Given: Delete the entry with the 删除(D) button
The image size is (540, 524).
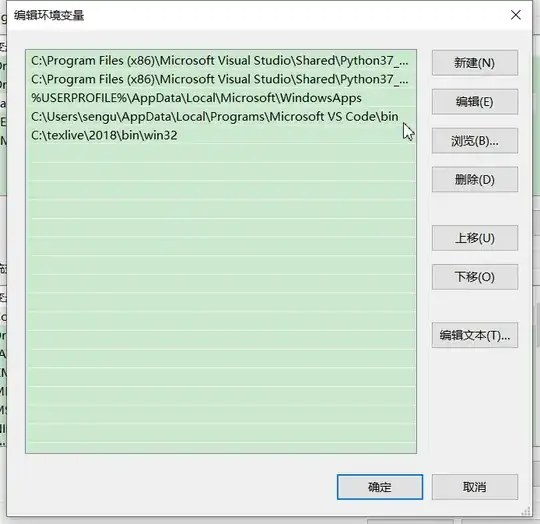Looking at the screenshot, I should click(x=475, y=179).
